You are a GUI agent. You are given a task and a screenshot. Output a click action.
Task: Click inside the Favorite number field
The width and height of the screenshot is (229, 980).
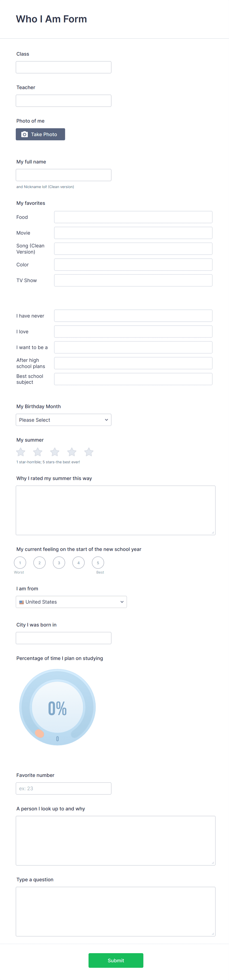pyautogui.click(x=64, y=788)
